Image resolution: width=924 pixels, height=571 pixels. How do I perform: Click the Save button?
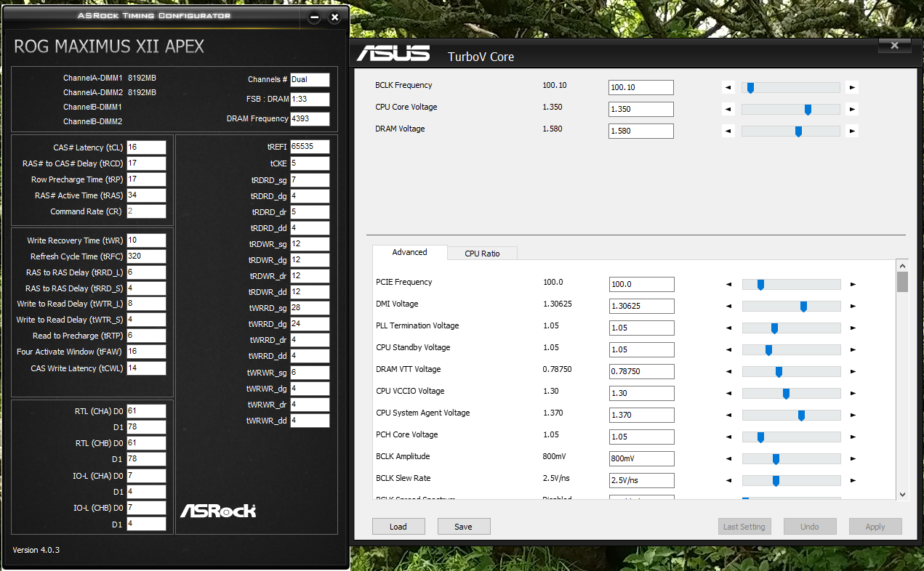pos(463,527)
